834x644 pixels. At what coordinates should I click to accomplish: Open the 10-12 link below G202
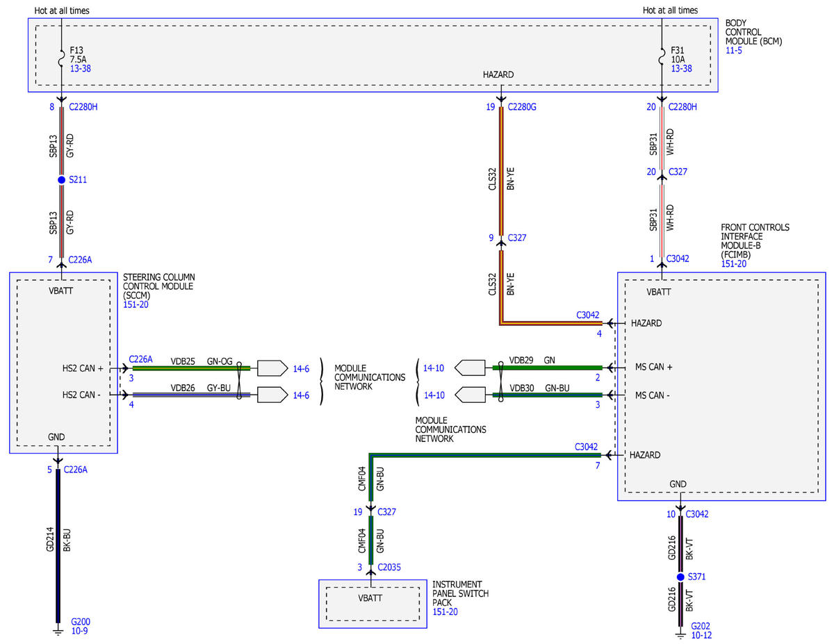click(701, 635)
